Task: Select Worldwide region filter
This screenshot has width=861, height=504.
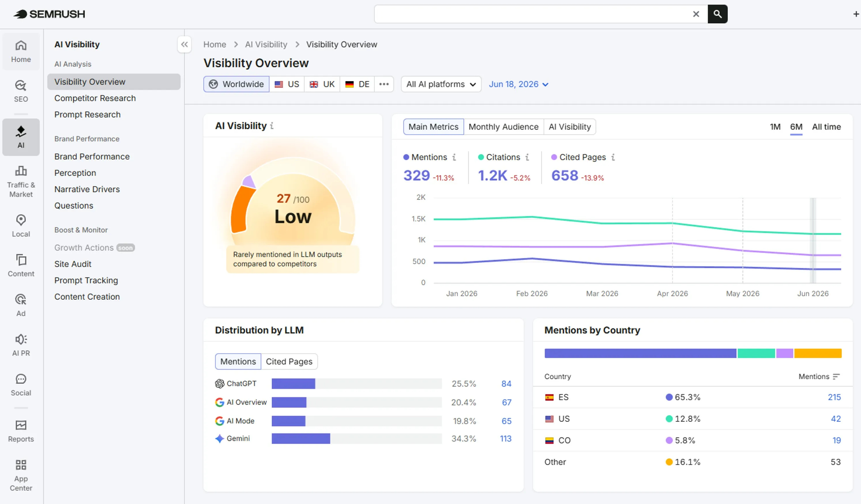Action: pos(236,84)
